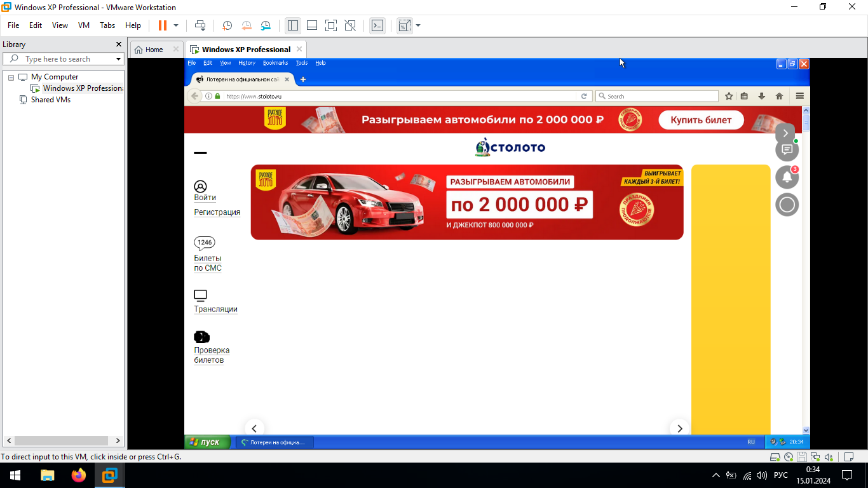This screenshot has width=868, height=488.
Task: Close the Stoloto browser tab
Action: pos(287,79)
